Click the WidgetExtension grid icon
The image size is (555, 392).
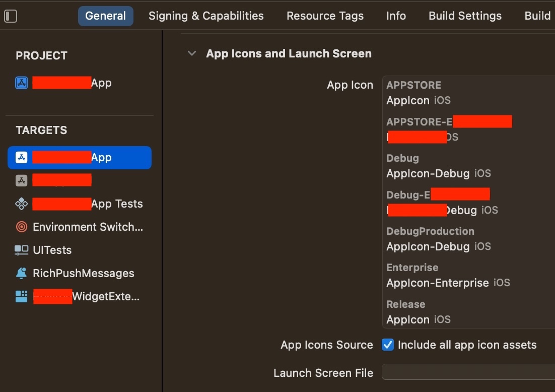point(22,296)
